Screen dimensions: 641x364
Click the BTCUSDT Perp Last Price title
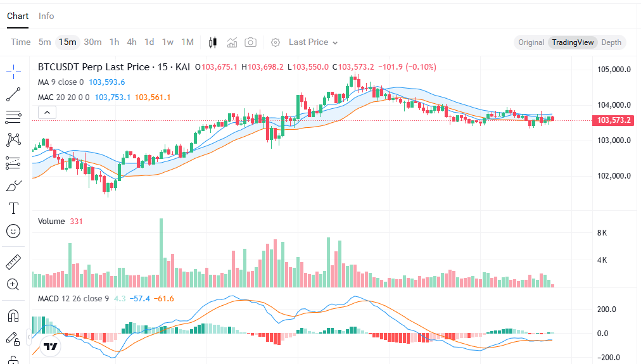113,67
